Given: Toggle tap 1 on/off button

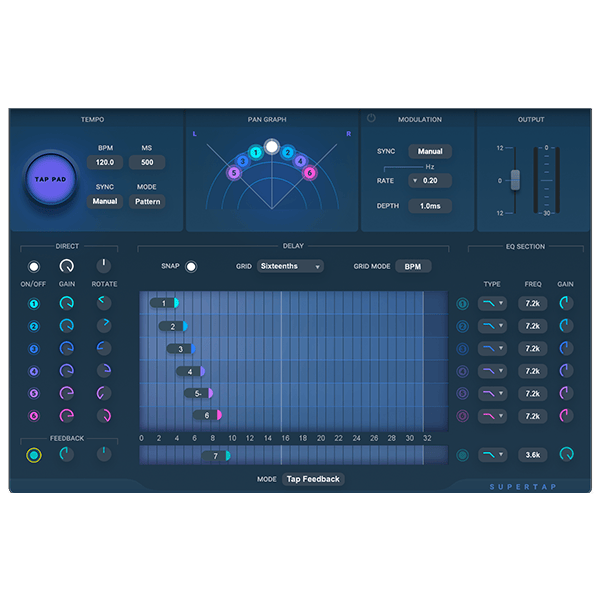Looking at the screenshot, I should pyautogui.click(x=34, y=304).
